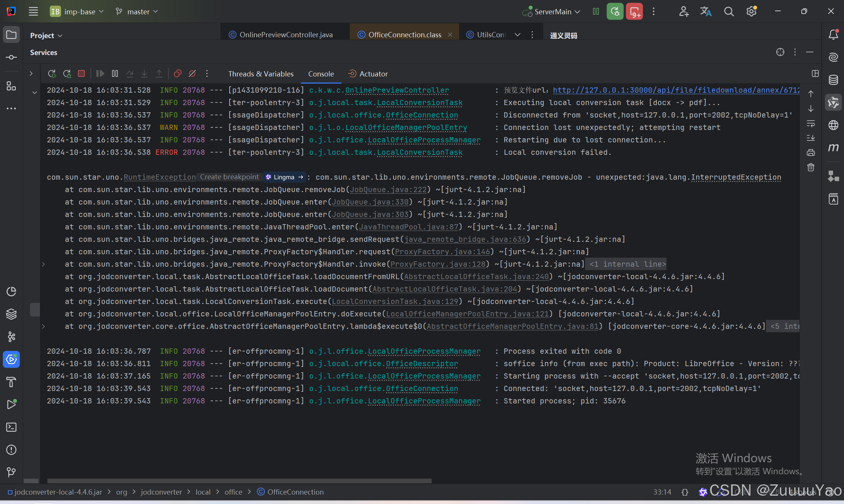Open the Maven tool window icon

click(833, 147)
